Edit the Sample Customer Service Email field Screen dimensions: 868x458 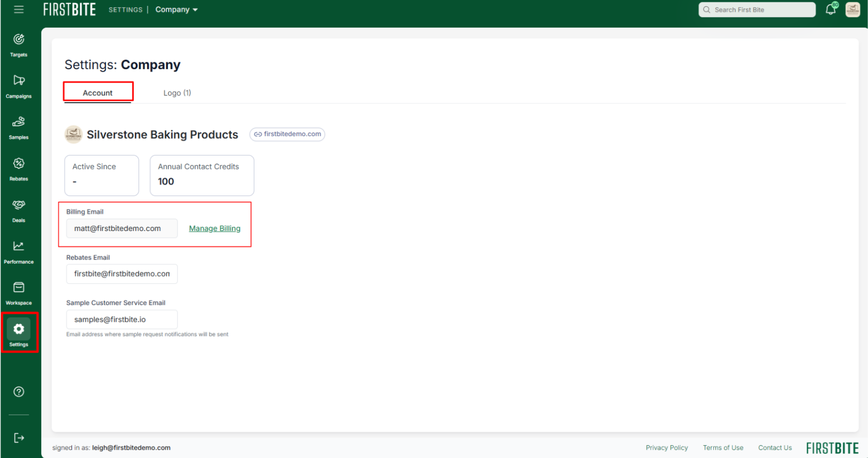click(122, 319)
